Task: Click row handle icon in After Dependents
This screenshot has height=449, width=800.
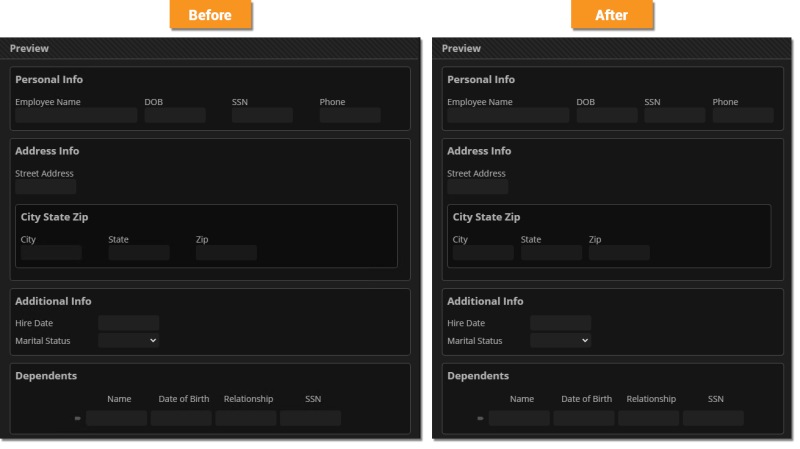Action: [x=480, y=418]
